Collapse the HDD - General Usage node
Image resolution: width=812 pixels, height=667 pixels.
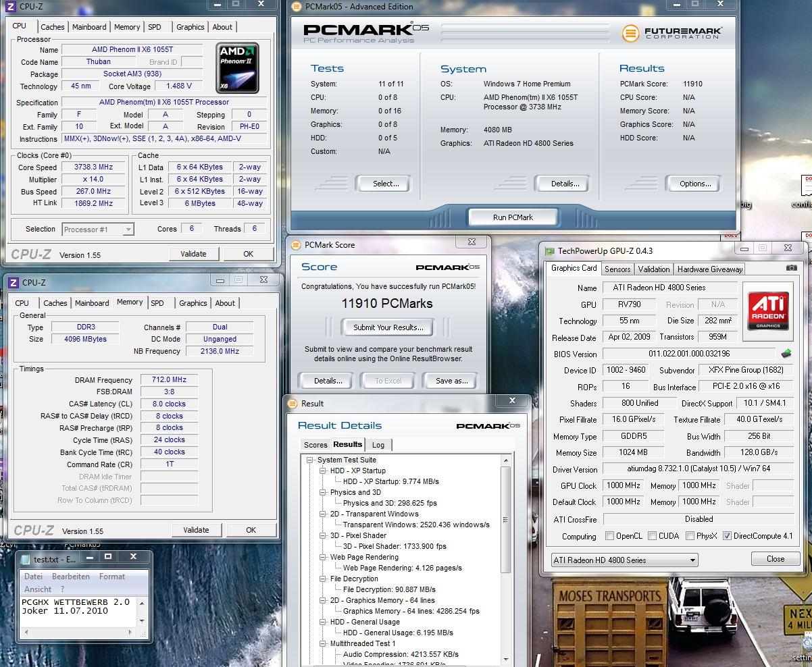point(323,622)
